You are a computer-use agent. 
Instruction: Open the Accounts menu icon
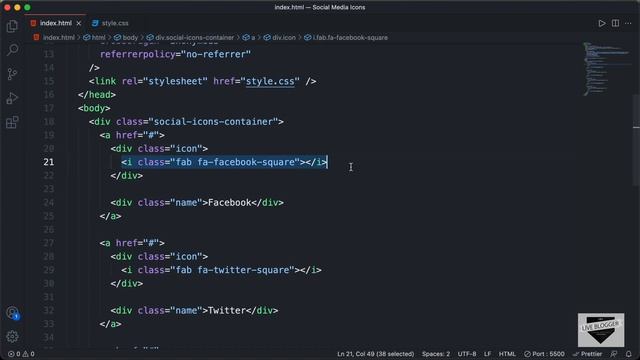coord(12,313)
